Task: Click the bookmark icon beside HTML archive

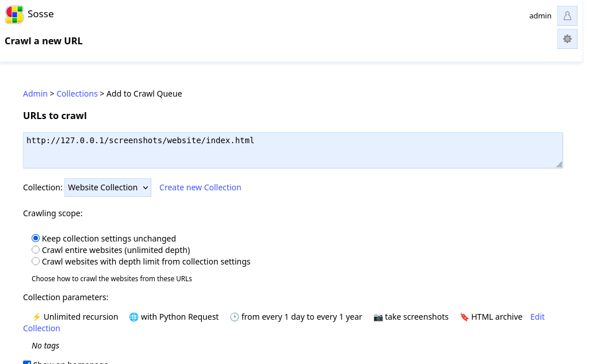Action: click(464, 317)
